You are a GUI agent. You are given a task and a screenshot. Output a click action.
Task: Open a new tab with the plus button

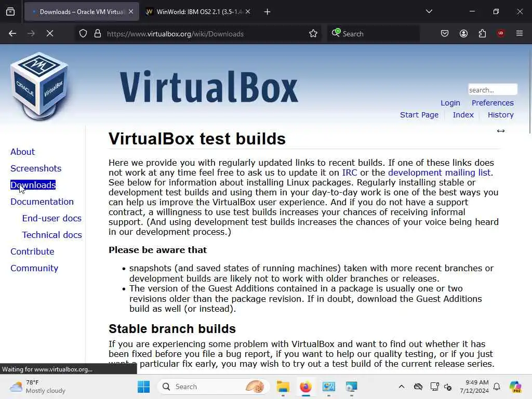pyautogui.click(x=268, y=12)
